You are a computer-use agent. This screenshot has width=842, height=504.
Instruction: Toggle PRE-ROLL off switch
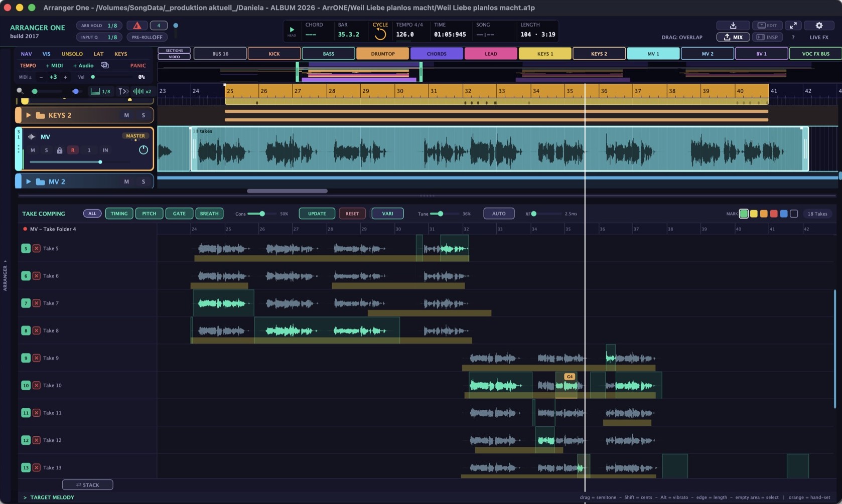click(x=147, y=37)
